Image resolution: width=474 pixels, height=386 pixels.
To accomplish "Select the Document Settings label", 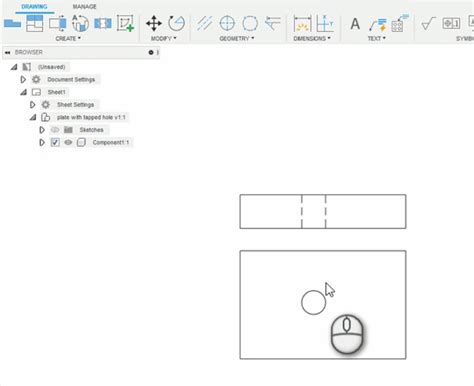I will [x=71, y=79].
